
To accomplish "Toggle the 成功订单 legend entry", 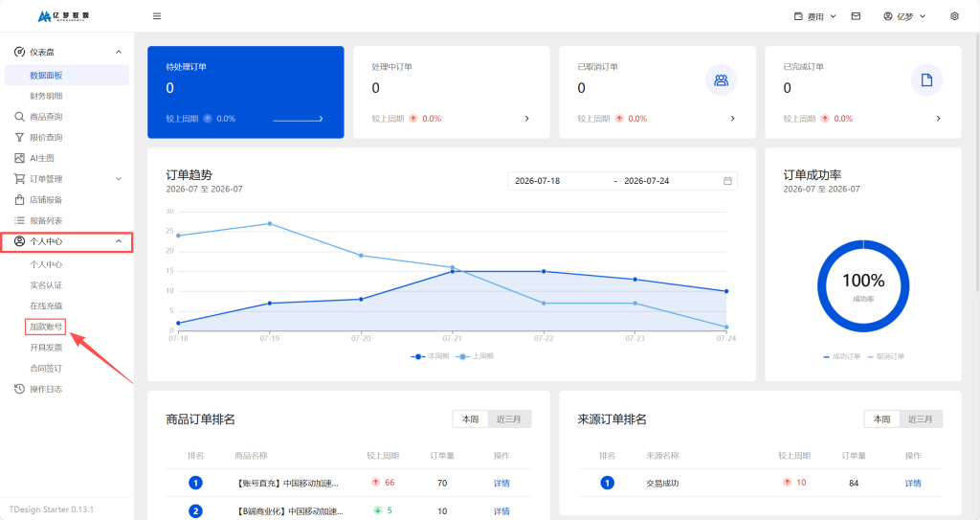I will pyautogui.click(x=841, y=356).
